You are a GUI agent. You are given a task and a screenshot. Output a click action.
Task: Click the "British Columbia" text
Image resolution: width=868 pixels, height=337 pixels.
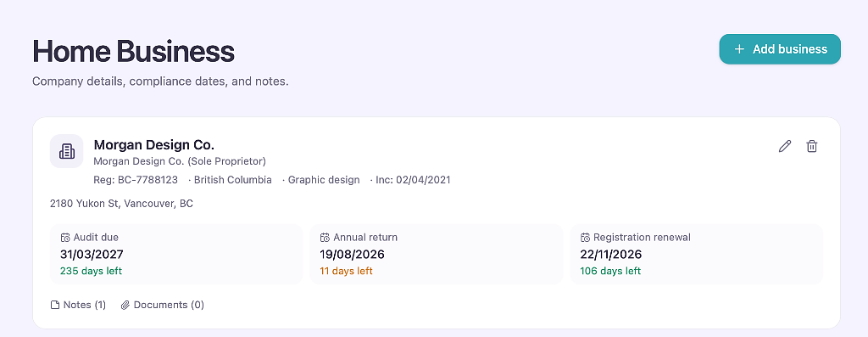click(x=232, y=180)
